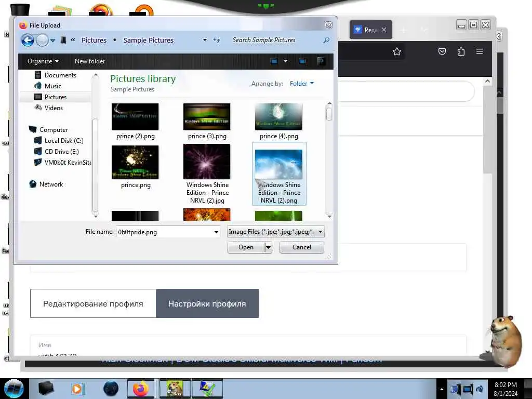Bookmark page with Firefox star icon
Image resolution: width=532 pixels, height=399 pixels.
(x=396, y=51)
